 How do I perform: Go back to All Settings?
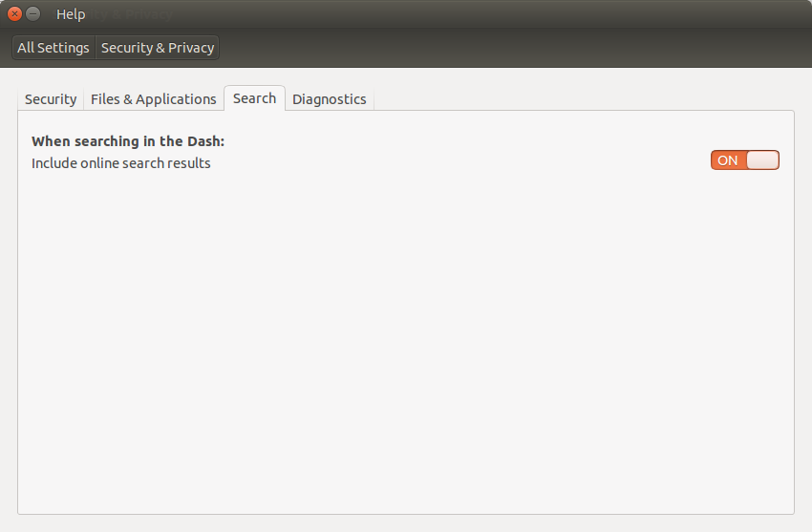pyautogui.click(x=53, y=48)
